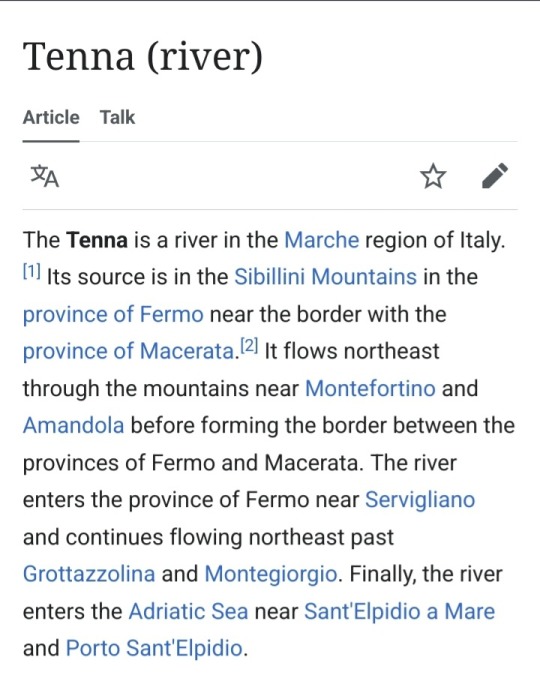The image size is (540, 675).
Task: Select the Article tab
Action: pyautogui.click(x=51, y=117)
